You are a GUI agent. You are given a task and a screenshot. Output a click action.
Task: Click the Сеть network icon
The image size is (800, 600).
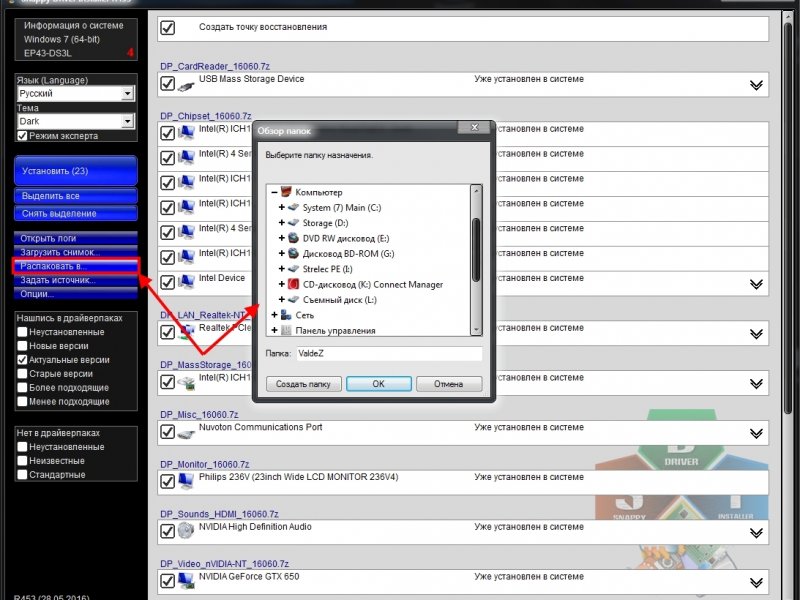click(286, 315)
